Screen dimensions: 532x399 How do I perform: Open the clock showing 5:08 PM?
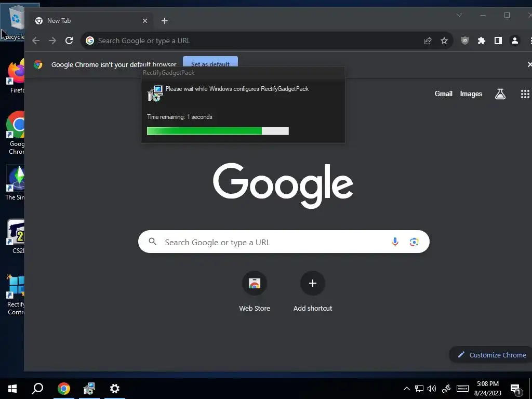tap(487, 389)
